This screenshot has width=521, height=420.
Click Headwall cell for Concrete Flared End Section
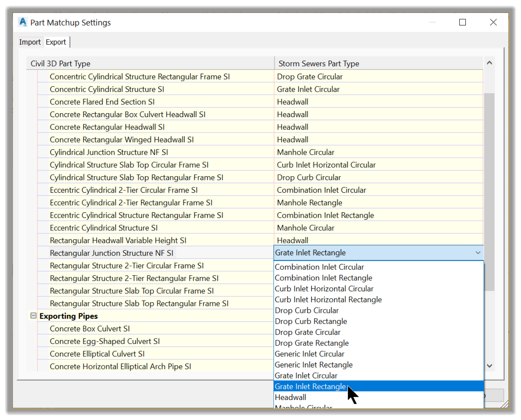379,102
